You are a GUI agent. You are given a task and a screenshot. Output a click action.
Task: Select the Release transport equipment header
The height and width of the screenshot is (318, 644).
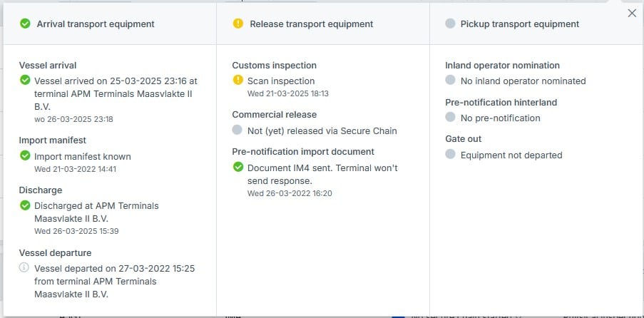pyautogui.click(x=311, y=24)
